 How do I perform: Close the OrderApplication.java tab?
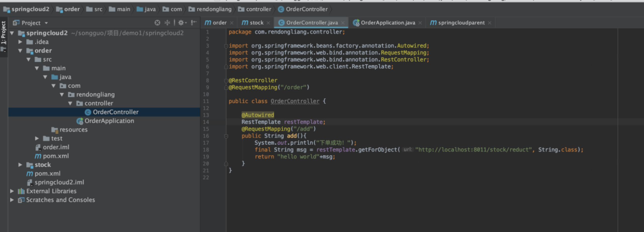[x=420, y=23]
